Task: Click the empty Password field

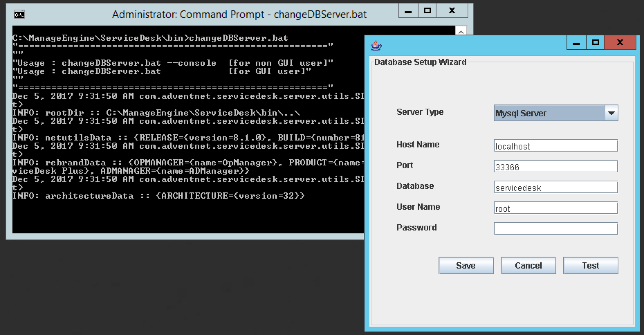Action: [555, 228]
